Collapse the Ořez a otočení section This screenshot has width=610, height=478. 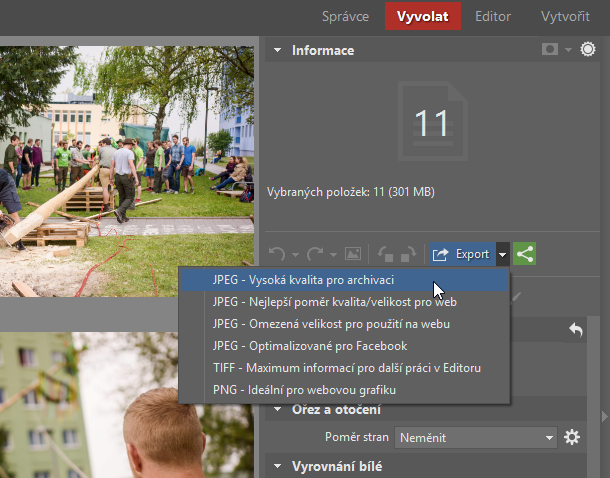coord(277,409)
